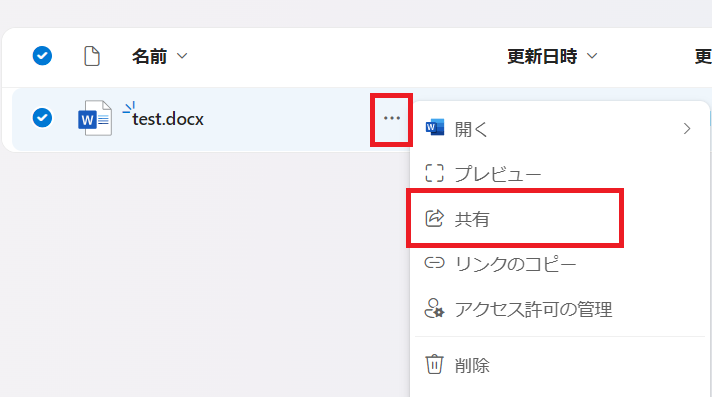Click the Word document icon for test.docx
712x397 pixels.
click(x=95, y=118)
